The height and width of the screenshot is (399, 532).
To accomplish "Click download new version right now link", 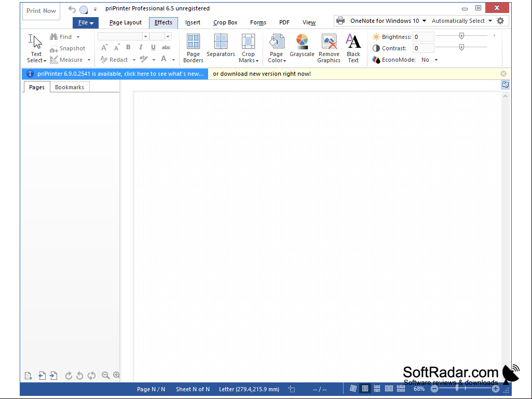I will coord(262,74).
